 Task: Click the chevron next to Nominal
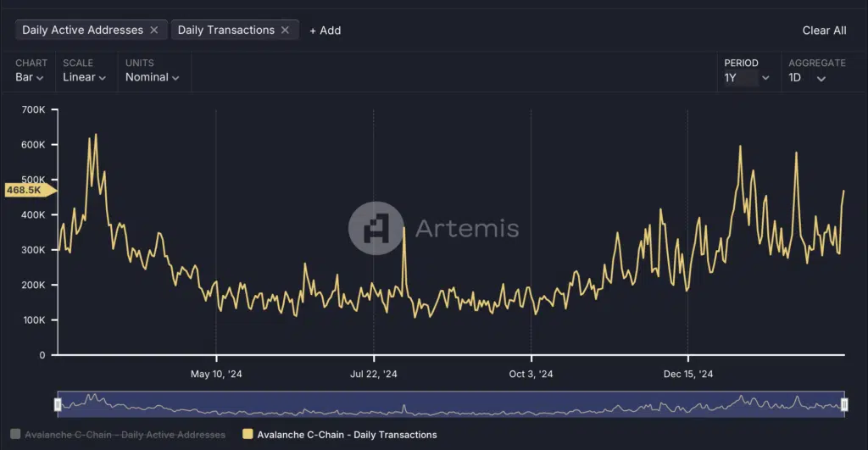175,78
